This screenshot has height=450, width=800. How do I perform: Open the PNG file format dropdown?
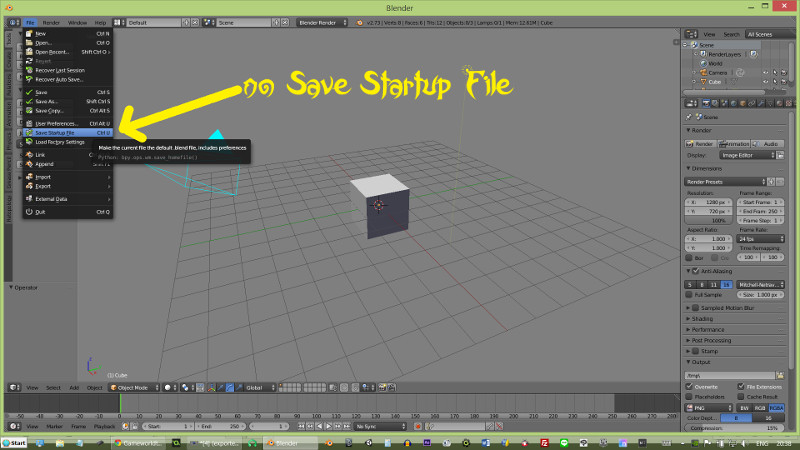[709, 408]
